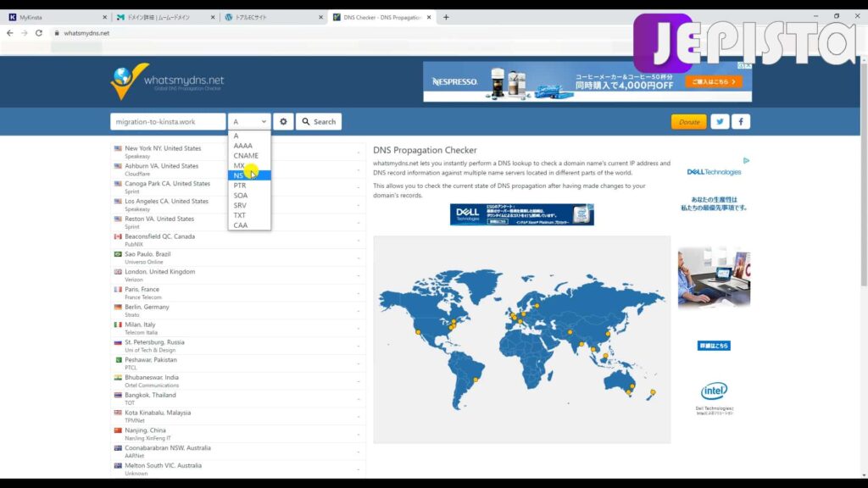Open a new browser tab with plus icon
The height and width of the screenshot is (488, 868).
pos(447,17)
